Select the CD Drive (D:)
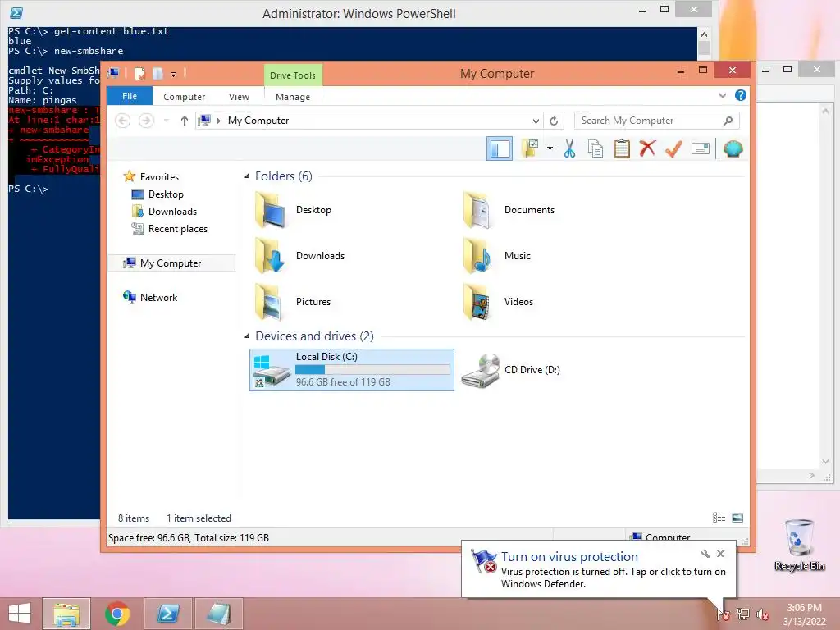This screenshot has width=840, height=630. click(x=511, y=370)
